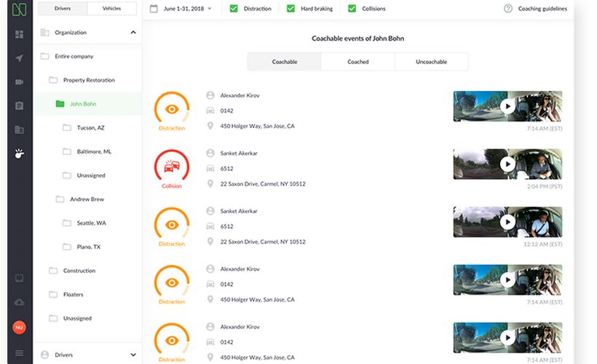Screen dimensions: 597x364
Task: Open the cloud upload icon in sidebar
Action: click(19, 302)
